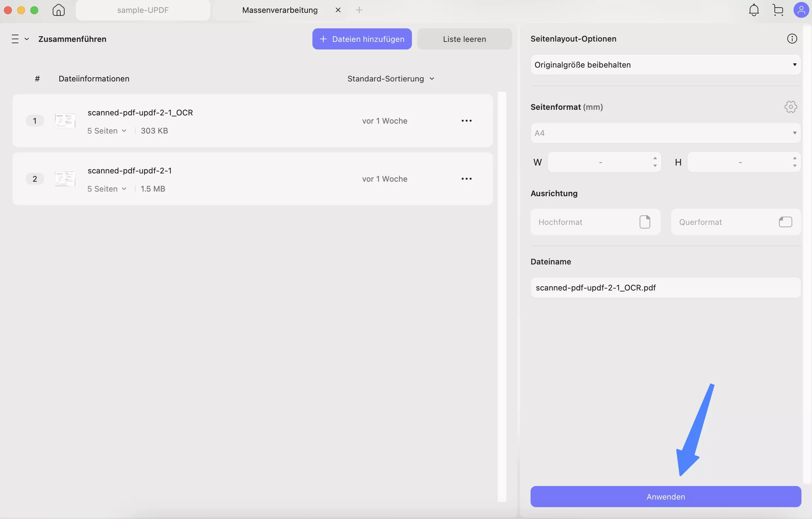Open the shopping cart icon

[x=778, y=10]
